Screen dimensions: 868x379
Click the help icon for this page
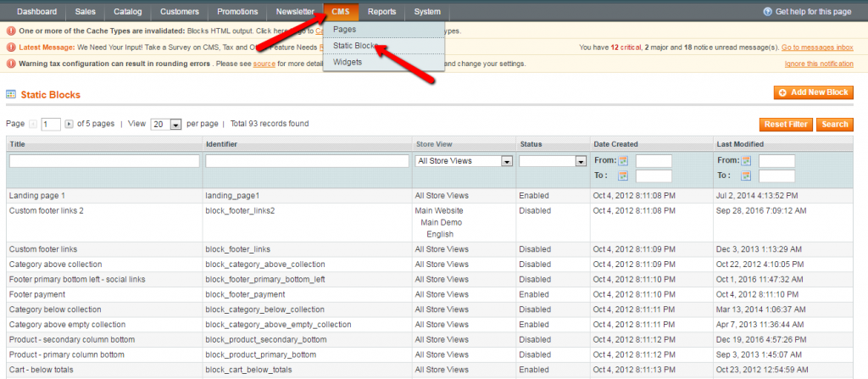(767, 12)
